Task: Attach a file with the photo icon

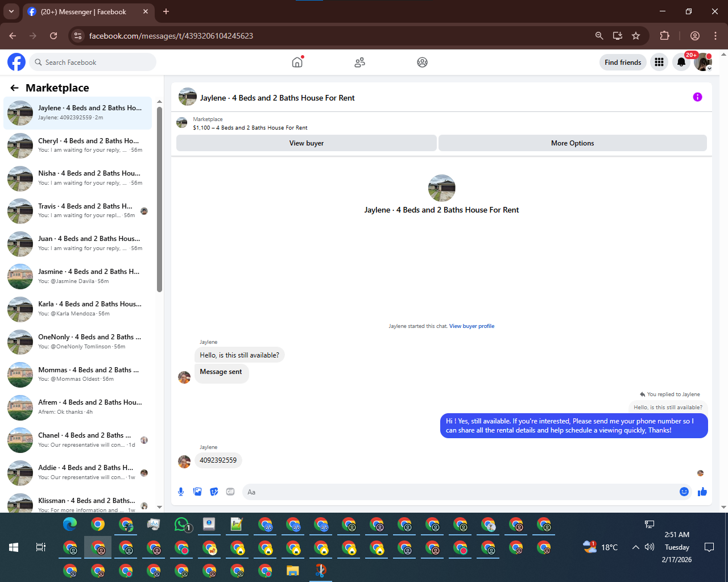Action: [197, 492]
